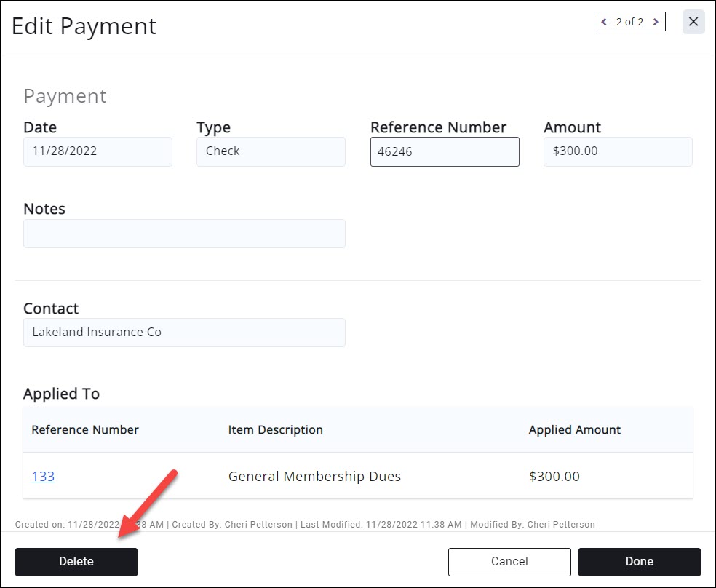The image size is (716, 588).
Task: Select the General Membership Dues cell
Action: [314, 477]
